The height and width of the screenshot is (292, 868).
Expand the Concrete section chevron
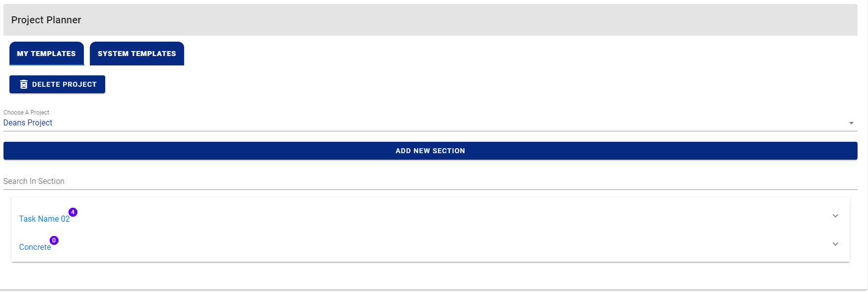coord(835,244)
